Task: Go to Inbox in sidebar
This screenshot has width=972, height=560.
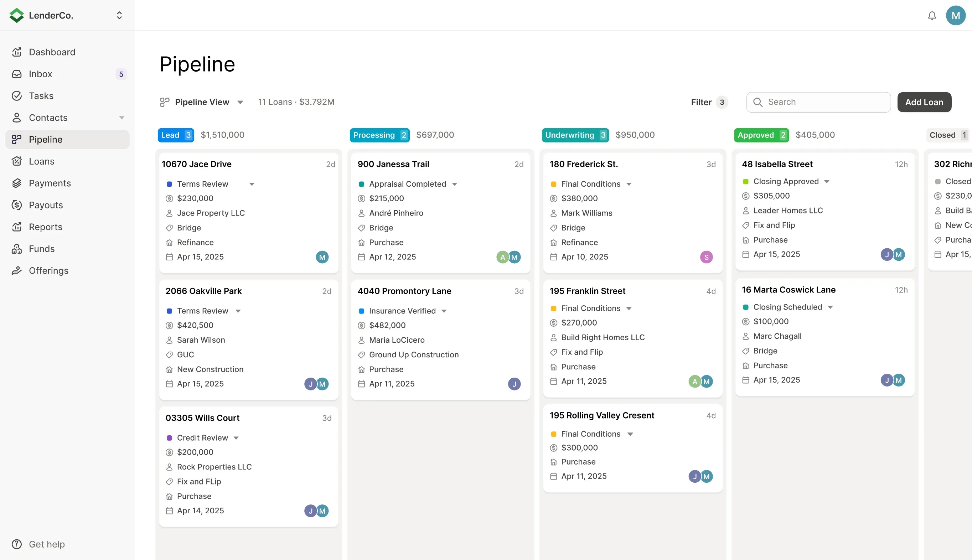Action: tap(40, 74)
